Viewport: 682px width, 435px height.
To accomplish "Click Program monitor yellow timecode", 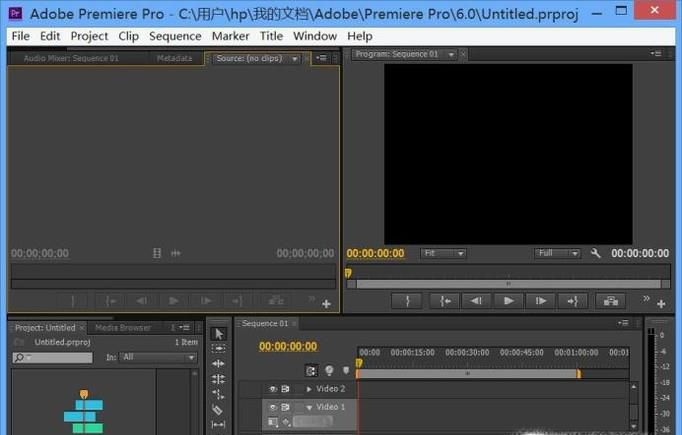I will tap(375, 253).
